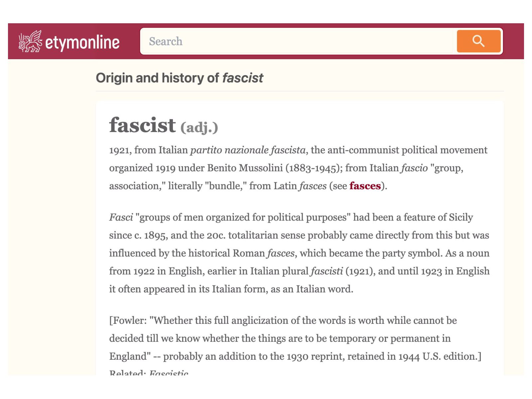Click the 'Related:' label at the bottom
532x399 pixels.
coord(128,373)
